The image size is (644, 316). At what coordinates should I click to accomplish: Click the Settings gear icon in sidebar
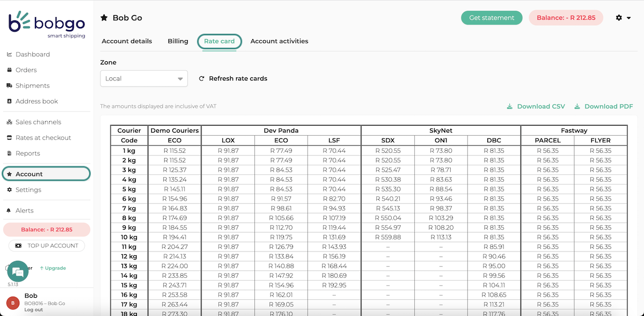[x=10, y=189]
